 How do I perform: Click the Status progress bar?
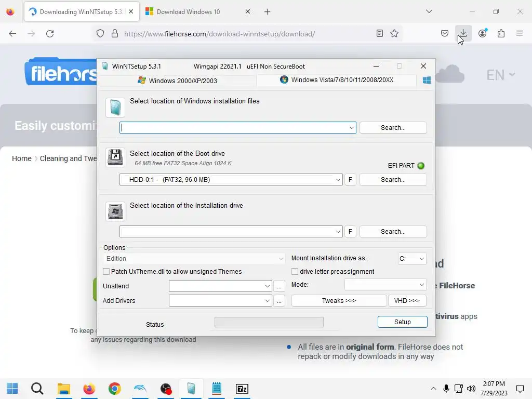(269, 322)
